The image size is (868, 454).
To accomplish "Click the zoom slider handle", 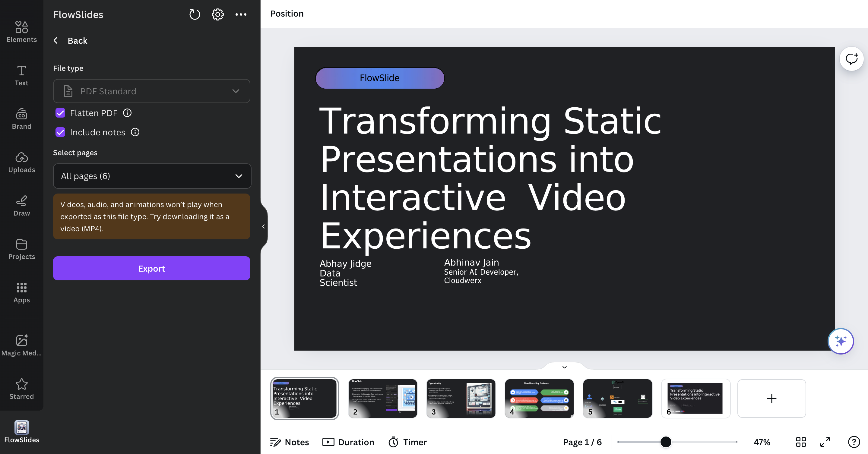I will click(666, 442).
